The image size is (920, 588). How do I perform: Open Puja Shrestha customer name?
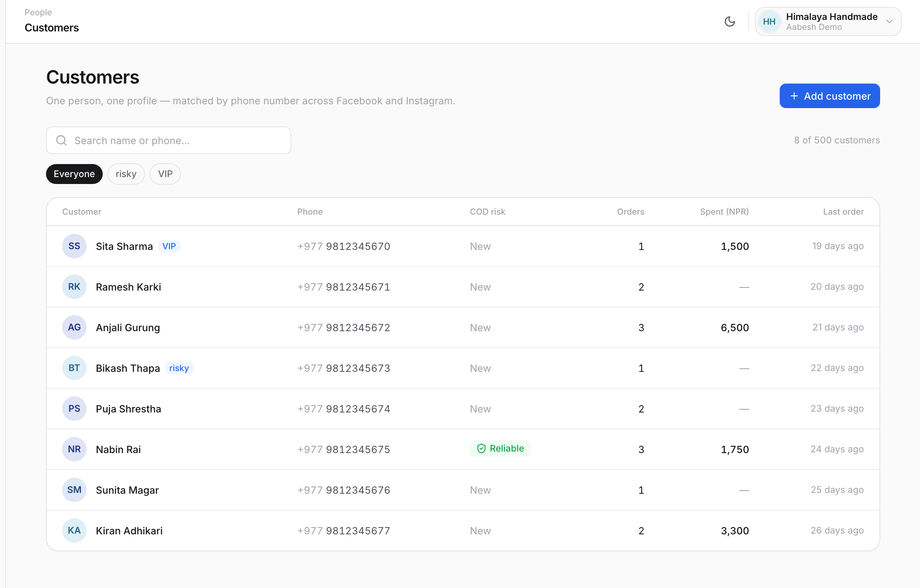tap(128, 409)
